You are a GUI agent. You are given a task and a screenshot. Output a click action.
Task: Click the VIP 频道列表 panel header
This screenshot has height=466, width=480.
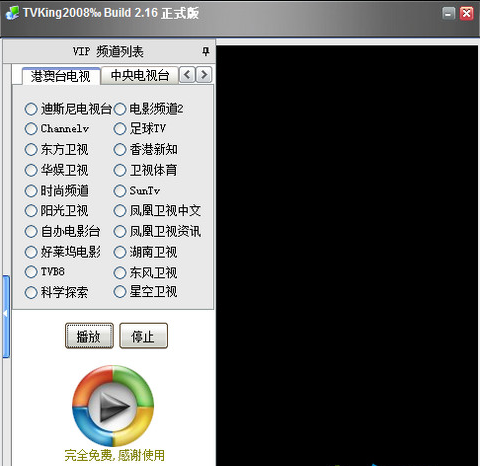click(108, 52)
